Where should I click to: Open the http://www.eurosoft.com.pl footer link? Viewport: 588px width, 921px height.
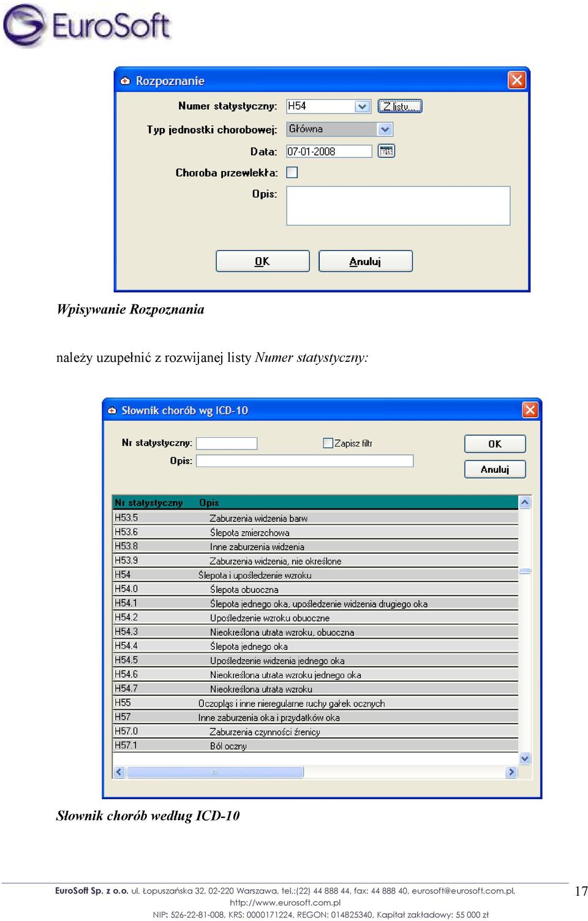(x=285, y=903)
